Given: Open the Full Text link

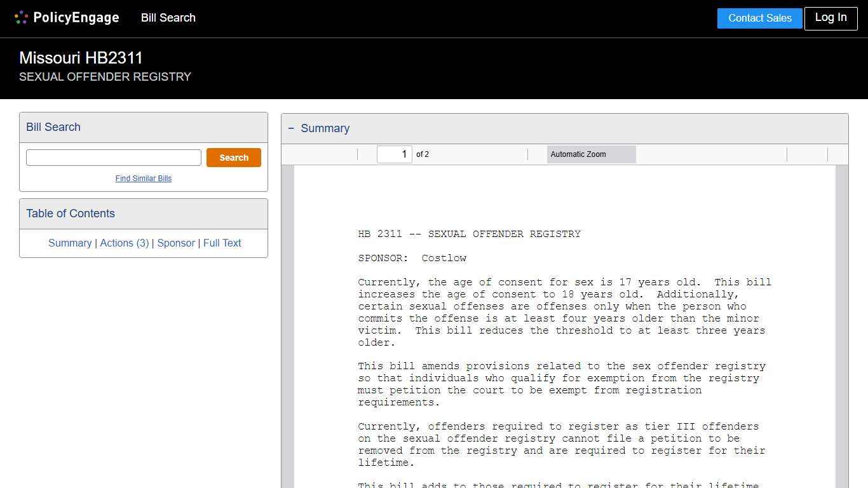Looking at the screenshot, I should pyautogui.click(x=222, y=243).
